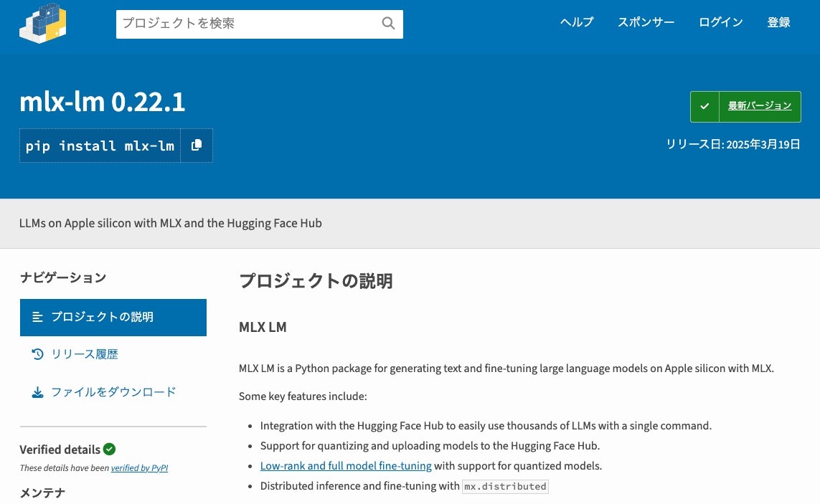This screenshot has height=504, width=820.
Task: Click the mlx-lm 0.22.1 title
Action: pos(103,101)
